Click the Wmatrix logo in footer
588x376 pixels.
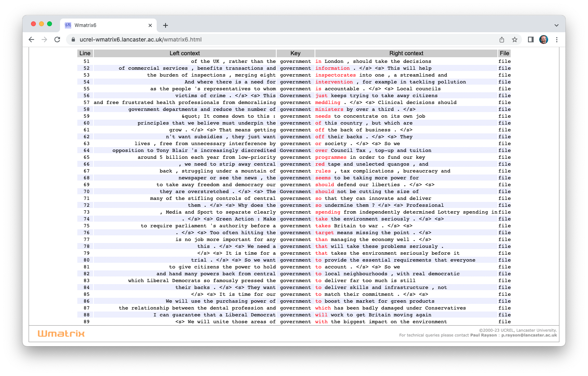61,334
